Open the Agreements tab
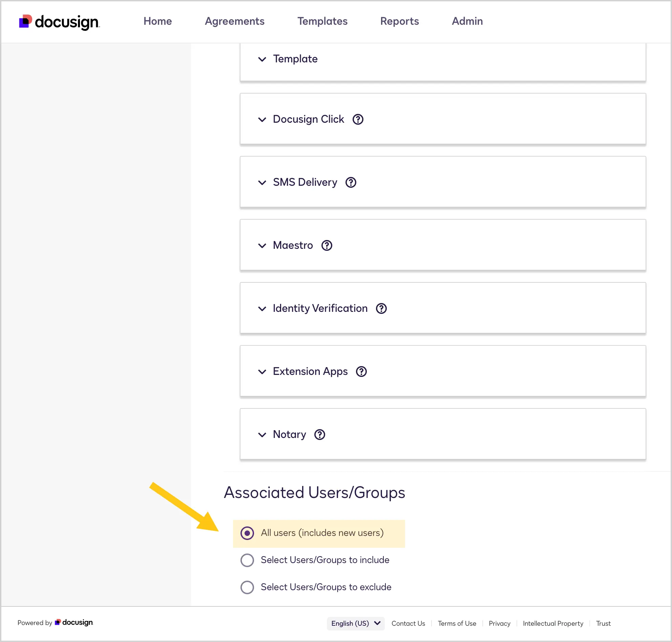This screenshot has height=642, width=672. (x=235, y=21)
